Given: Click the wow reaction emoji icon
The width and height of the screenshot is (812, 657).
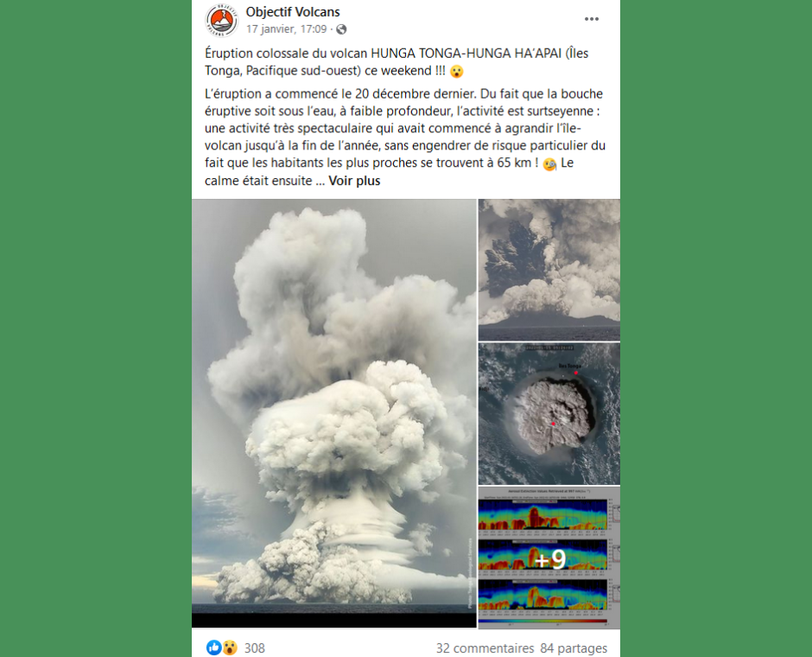Looking at the screenshot, I should click(x=230, y=647).
